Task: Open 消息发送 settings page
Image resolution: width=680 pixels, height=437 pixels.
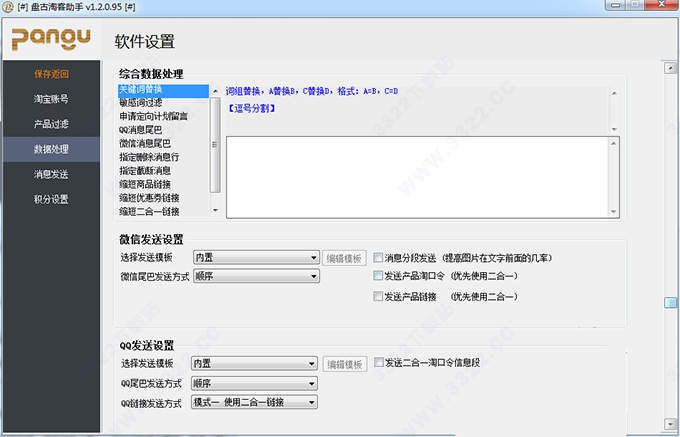Action: click(51, 174)
